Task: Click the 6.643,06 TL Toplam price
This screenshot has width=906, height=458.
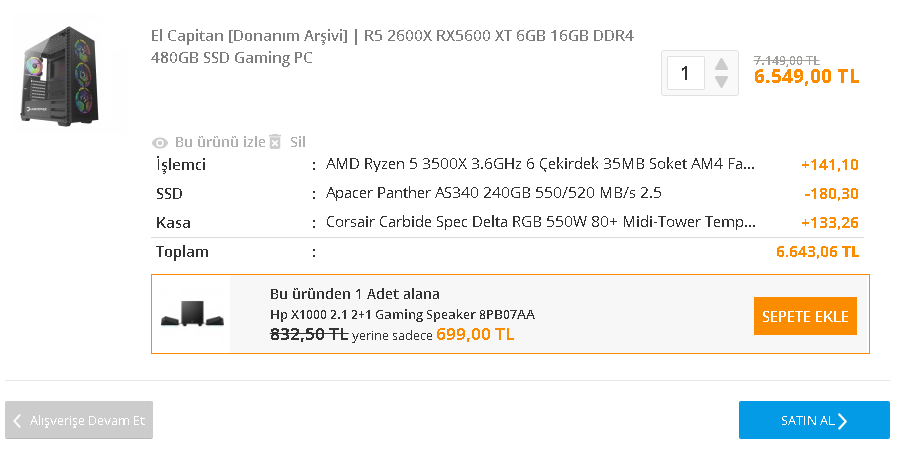Action: tap(817, 252)
